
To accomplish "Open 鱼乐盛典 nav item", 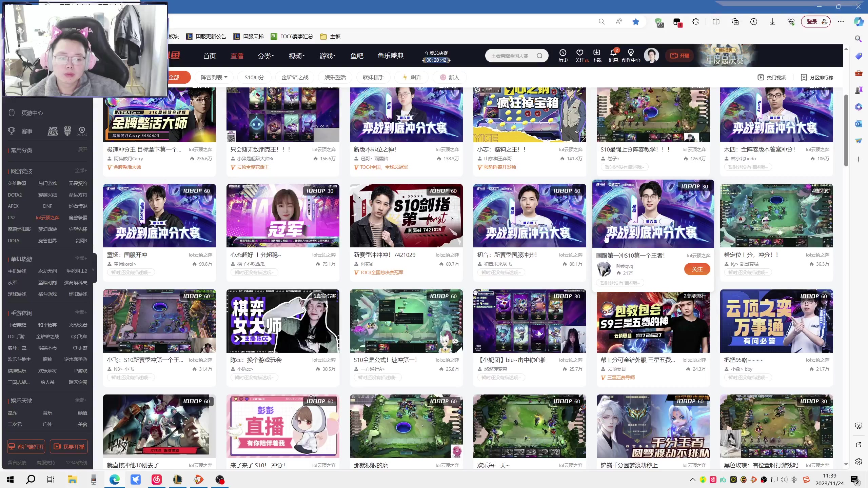I will [390, 56].
